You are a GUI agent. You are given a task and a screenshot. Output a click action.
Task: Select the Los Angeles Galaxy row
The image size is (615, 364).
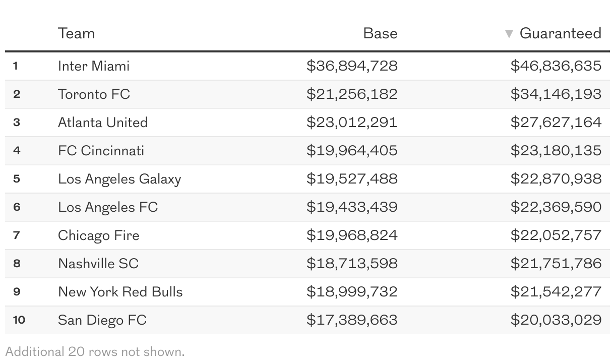tap(119, 179)
